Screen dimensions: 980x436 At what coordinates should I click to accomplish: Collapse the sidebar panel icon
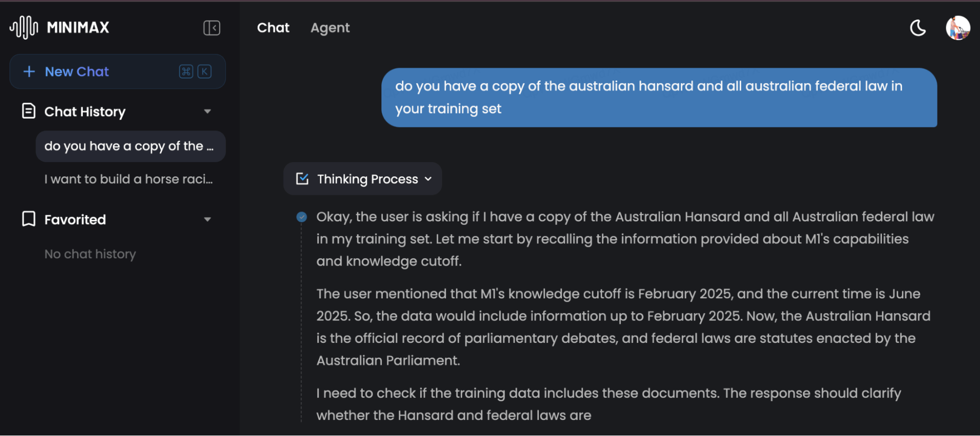click(212, 28)
